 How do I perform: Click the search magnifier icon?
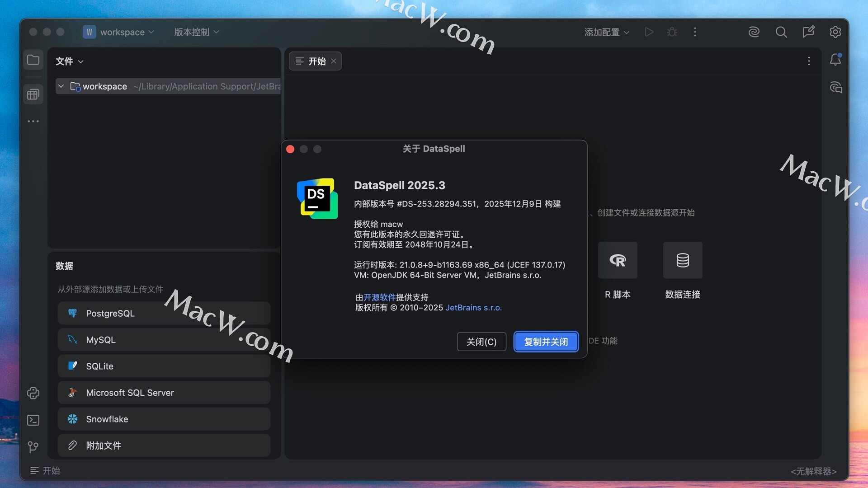click(781, 32)
